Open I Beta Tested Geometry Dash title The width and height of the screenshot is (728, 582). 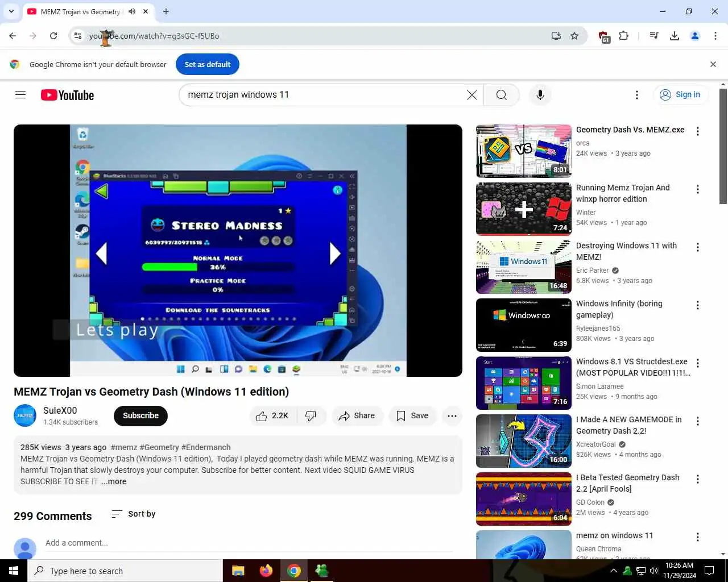(627, 483)
